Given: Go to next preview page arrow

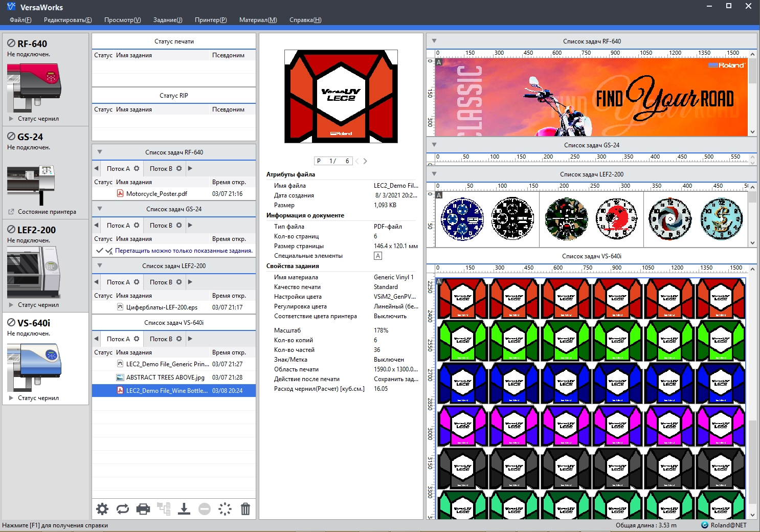Looking at the screenshot, I should tap(365, 161).
